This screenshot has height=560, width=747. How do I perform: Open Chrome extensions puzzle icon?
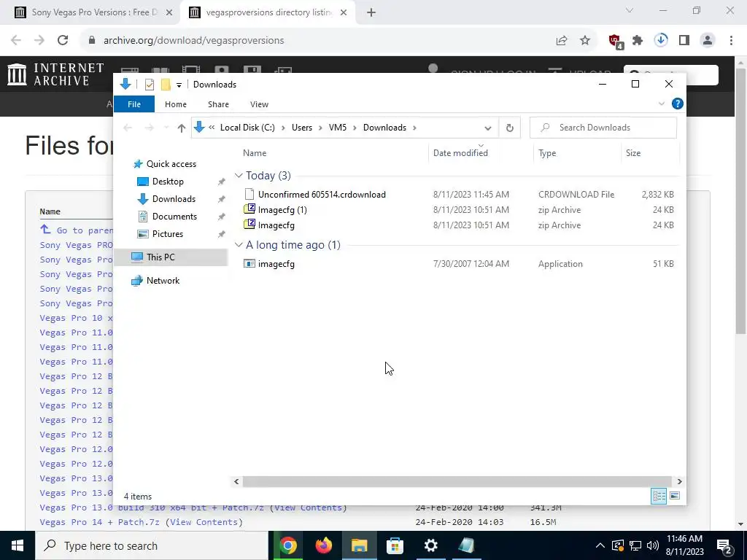638,41
